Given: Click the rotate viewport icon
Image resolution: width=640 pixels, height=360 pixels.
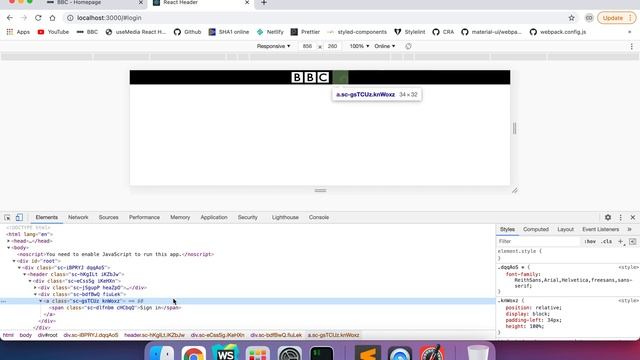Looking at the screenshot, I should click(x=408, y=46).
